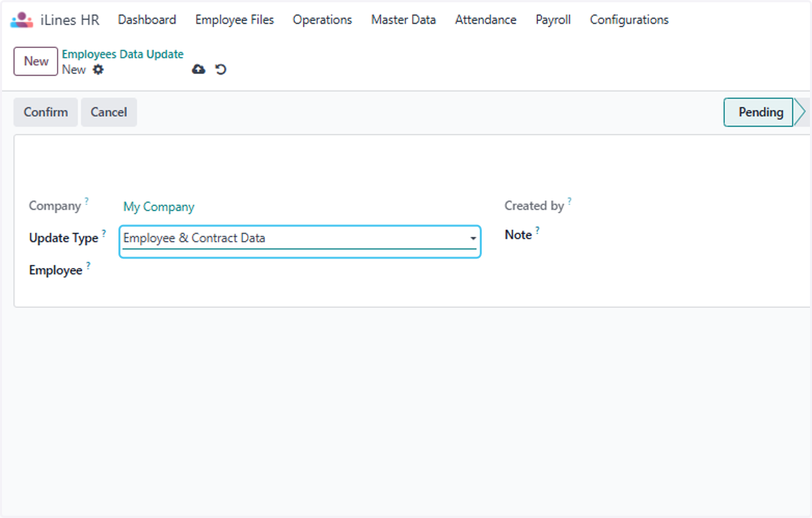This screenshot has width=812, height=518.
Task: Show help tooltip beside Update Type label
Action: click(104, 233)
